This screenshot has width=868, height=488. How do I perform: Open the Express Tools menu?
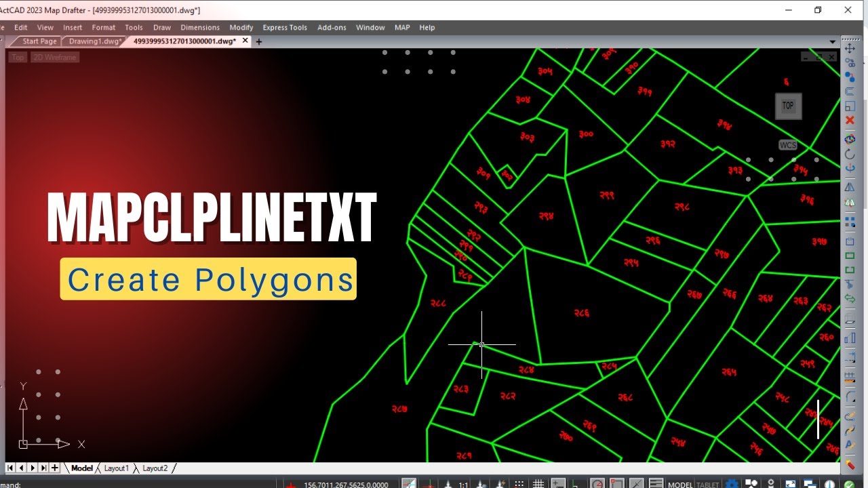[x=285, y=27]
